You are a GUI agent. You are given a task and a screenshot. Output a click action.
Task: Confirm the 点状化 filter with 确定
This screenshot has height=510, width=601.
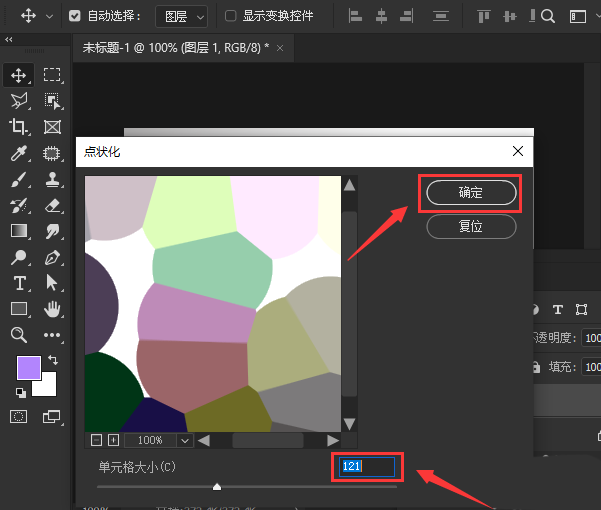tap(471, 192)
